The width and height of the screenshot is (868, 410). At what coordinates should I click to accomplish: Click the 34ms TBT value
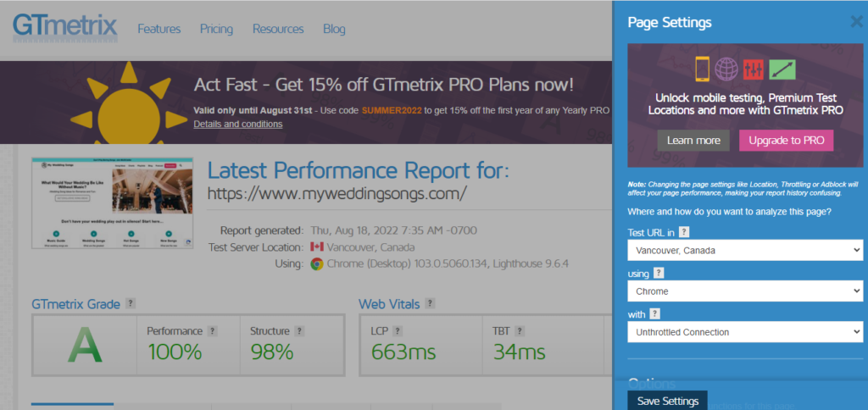click(519, 352)
